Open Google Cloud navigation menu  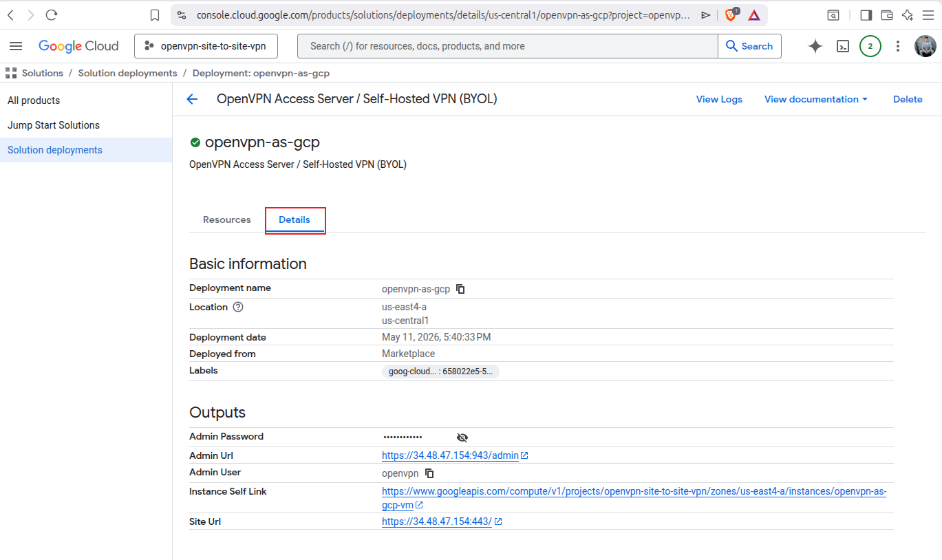[x=16, y=46]
